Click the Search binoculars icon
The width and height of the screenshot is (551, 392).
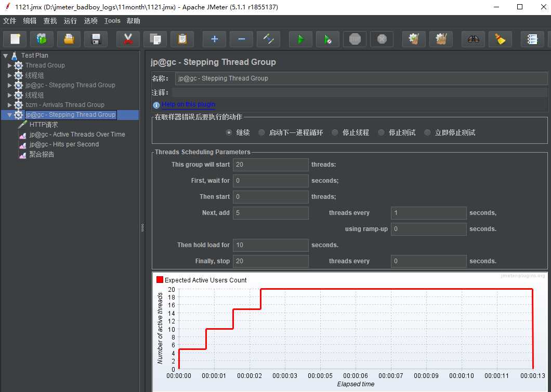pyautogui.click(x=474, y=39)
